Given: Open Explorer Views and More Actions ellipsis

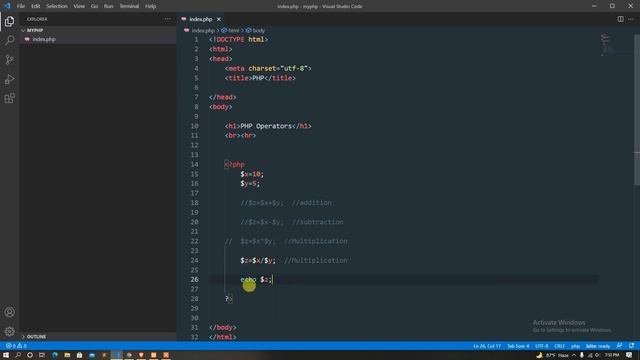Looking at the screenshot, I should point(168,19).
